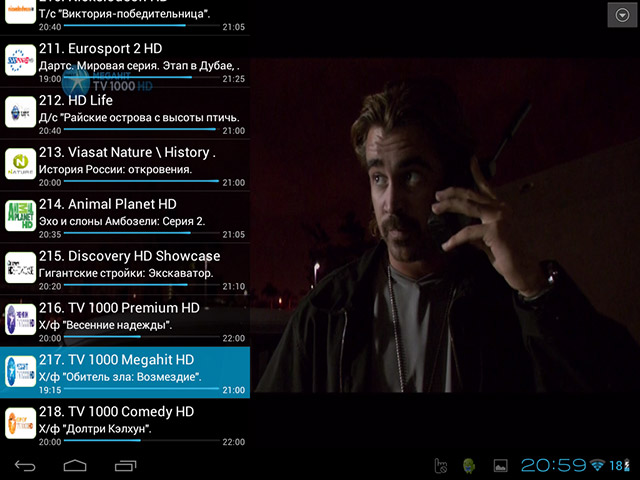The image size is (640, 480).
Task: Tap the TV 1000 Comedy HD logo
Action: pyautogui.click(x=20, y=423)
